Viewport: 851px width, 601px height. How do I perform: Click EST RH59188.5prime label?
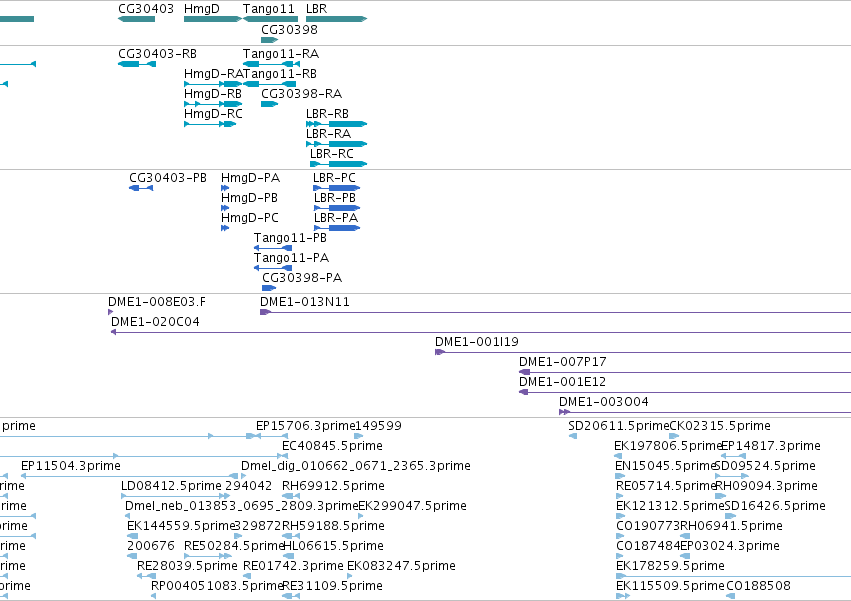[333, 526]
